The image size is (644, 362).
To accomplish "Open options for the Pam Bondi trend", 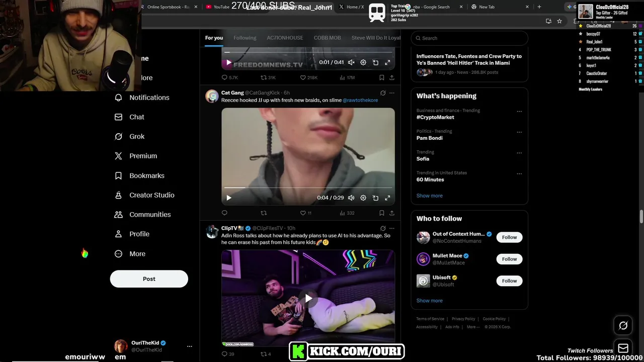I will click(519, 132).
